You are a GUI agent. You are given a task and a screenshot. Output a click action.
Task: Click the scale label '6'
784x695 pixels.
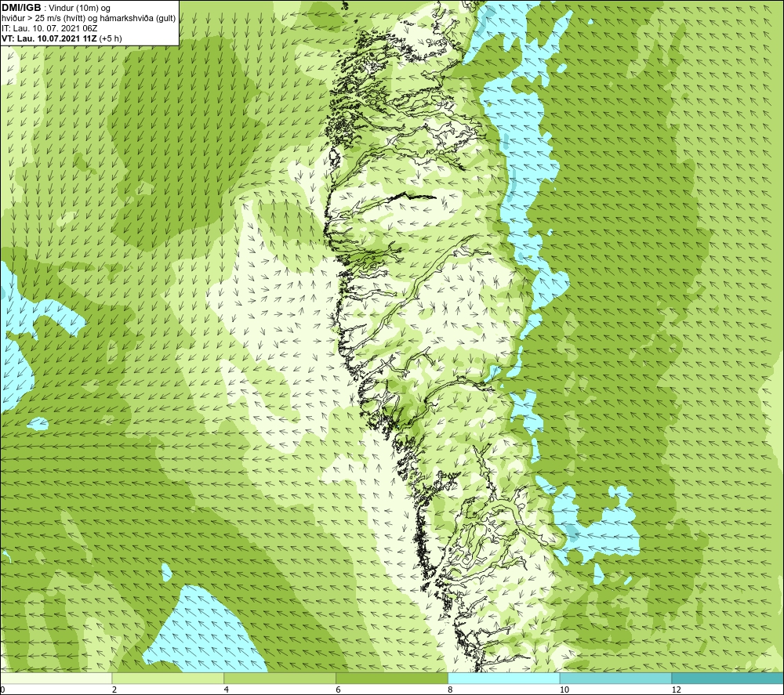[339, 690]
